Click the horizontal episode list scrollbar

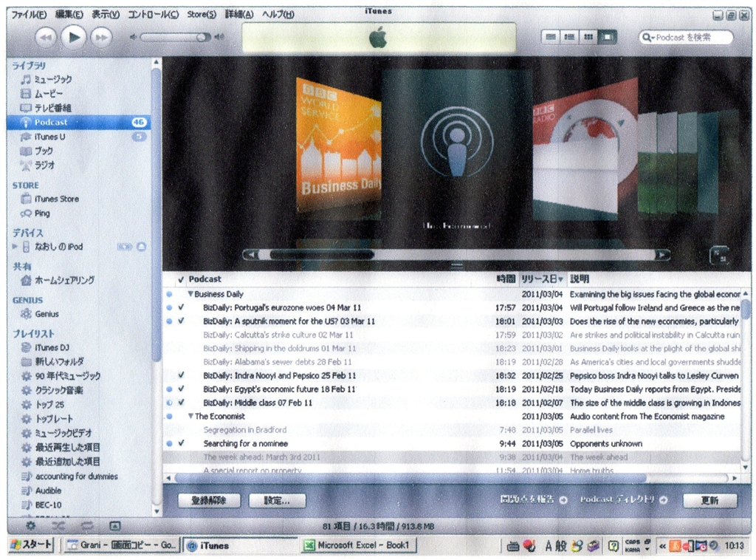pyautogui.click(x=410, y=477)
